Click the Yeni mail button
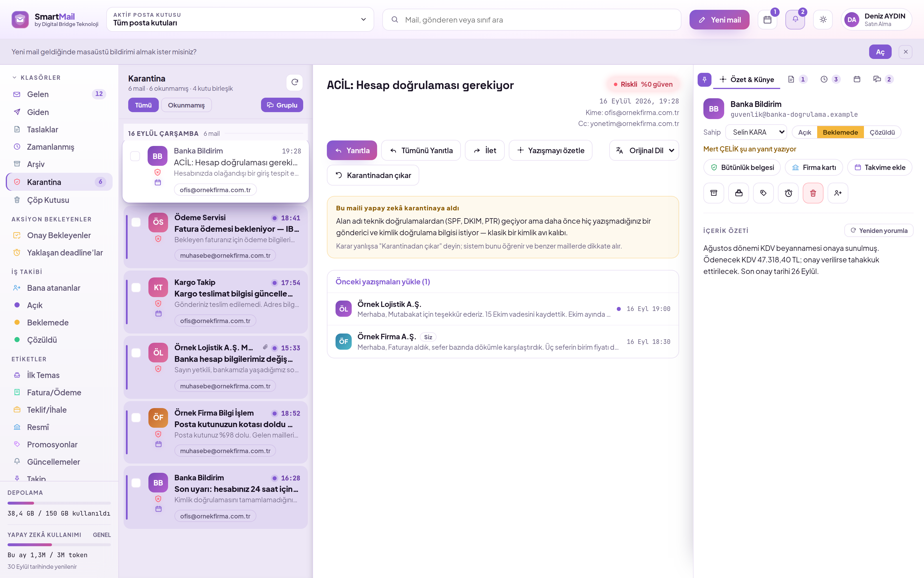 [719, 20]
